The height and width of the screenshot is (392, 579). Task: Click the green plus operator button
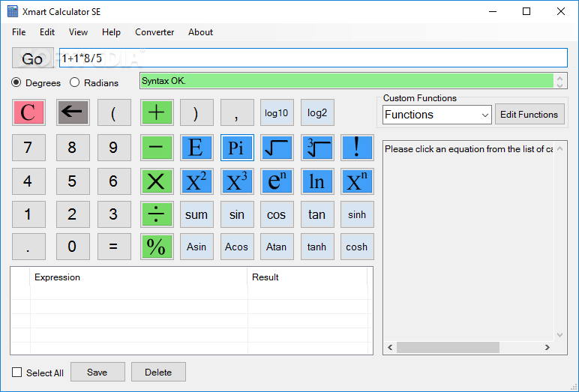(x=157, y=112)
